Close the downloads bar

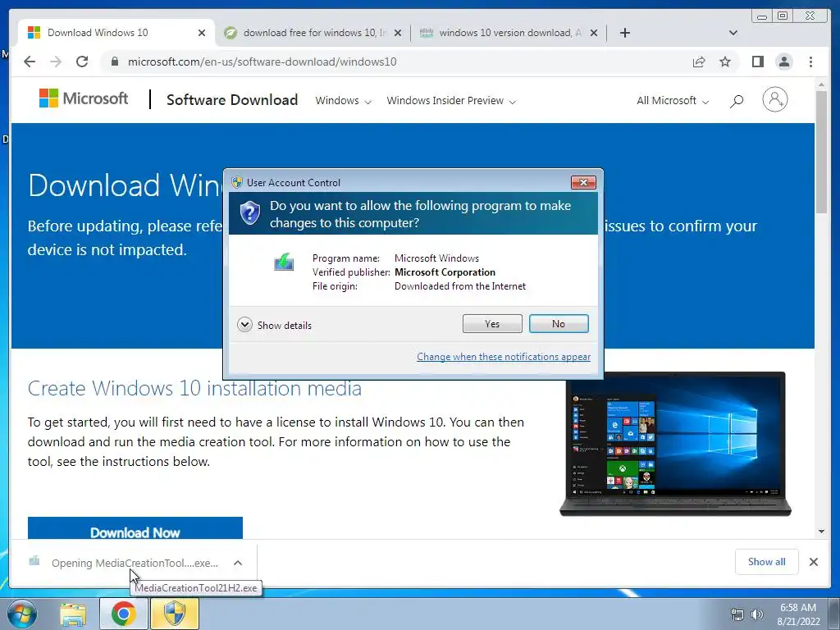tap(813, 562)
